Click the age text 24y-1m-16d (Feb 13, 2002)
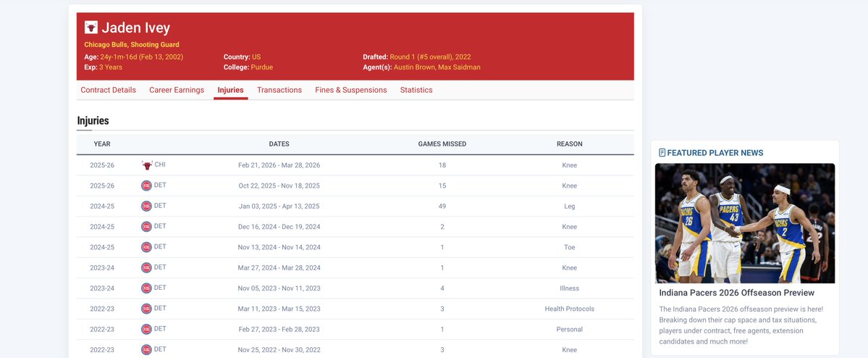868x358 pixels. (142, 57)
